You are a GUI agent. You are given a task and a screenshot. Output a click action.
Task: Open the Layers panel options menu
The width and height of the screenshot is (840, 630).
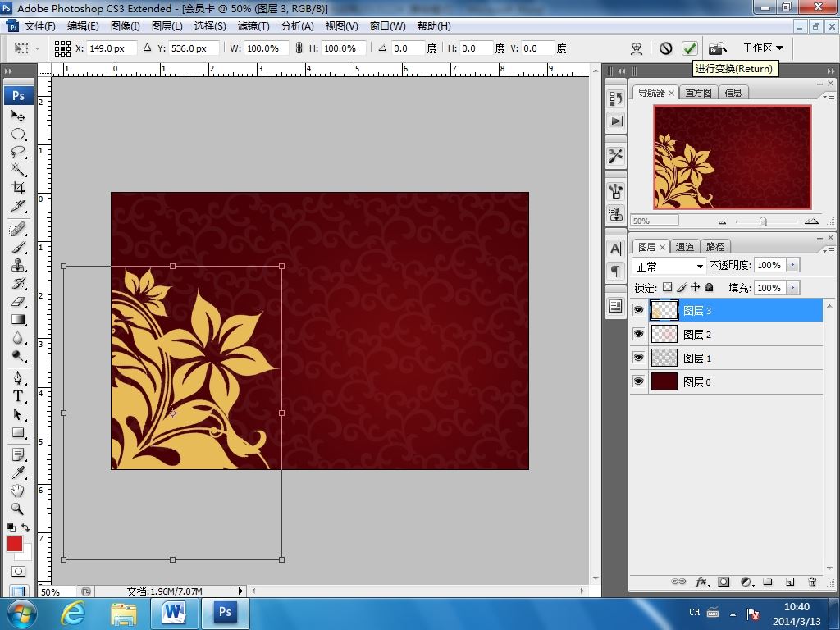[x=829, y=249]
